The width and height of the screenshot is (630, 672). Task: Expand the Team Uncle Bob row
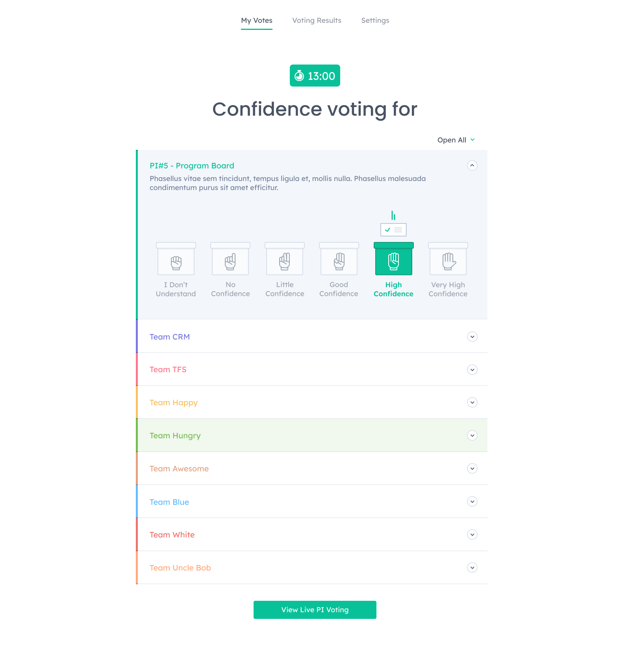[x=472, y=568]
